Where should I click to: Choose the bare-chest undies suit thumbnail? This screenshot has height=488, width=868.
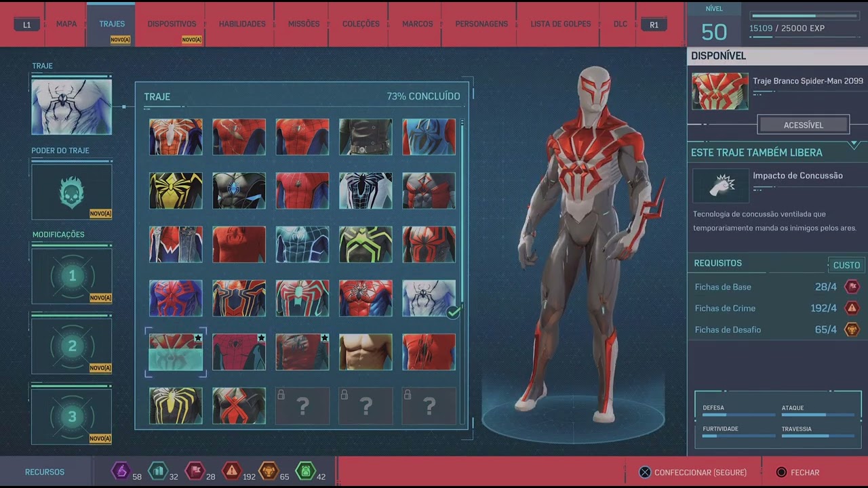tap(366, 352)
